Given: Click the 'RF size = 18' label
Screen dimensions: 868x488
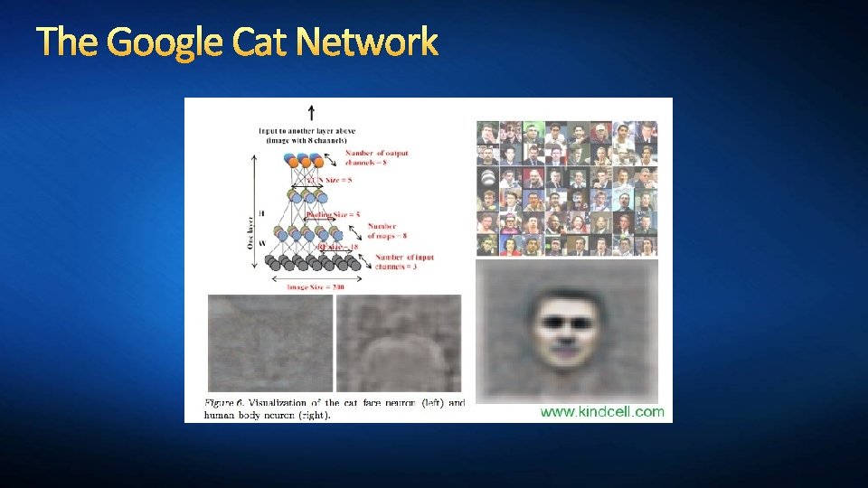Looking at the screenshot, I should [338, 247].
